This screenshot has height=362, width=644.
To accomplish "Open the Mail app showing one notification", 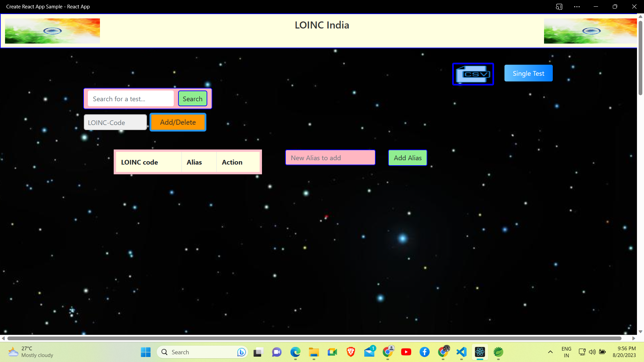I will pyautogui.click(x=369, y=352).
